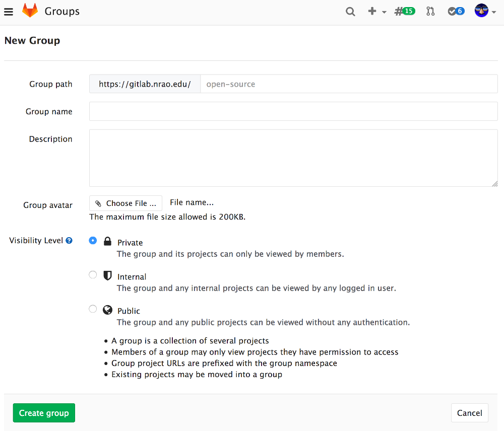Click the GitLab fox logo
This screenshot has width=504, height=431.
click(x=30, y=11)
